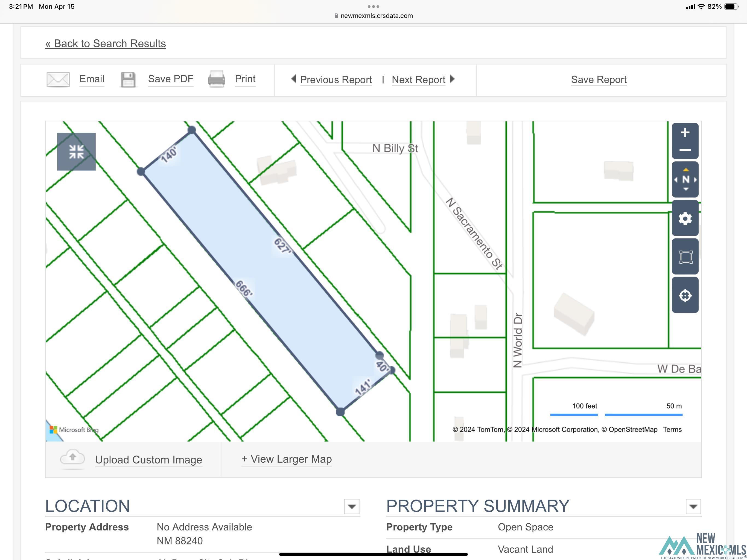Tap the browser address bar URL

click(x=376, y=16)
